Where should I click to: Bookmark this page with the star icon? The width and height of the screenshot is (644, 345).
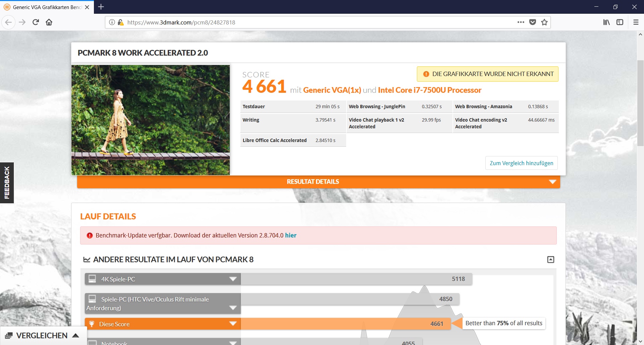[544, 22]
